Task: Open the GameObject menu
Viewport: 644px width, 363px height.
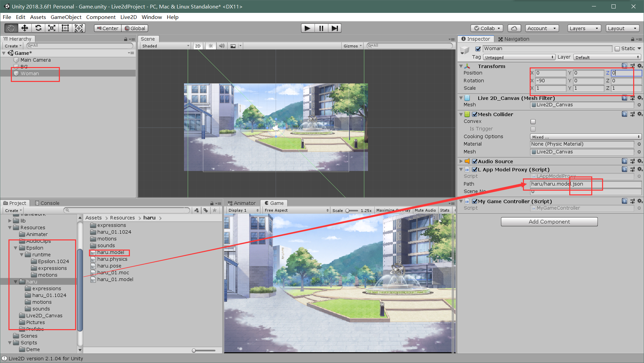Action: pyautogui.click(x=66, y=17)
